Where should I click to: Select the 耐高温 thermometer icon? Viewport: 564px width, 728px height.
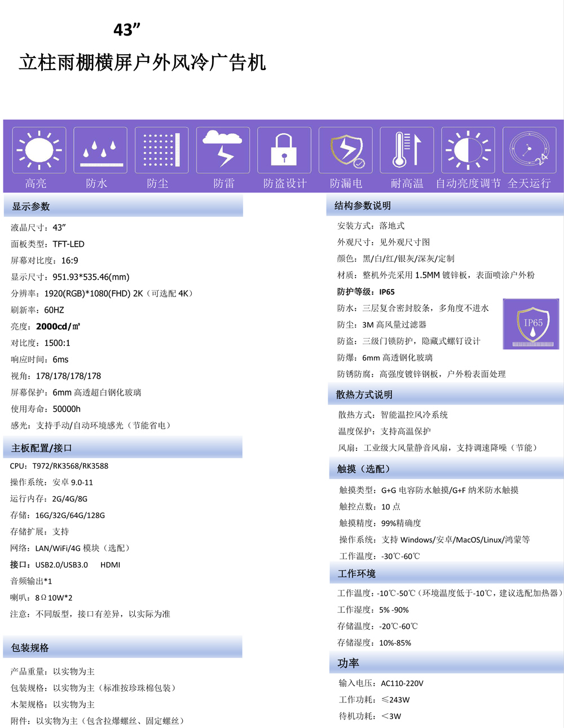407,150
